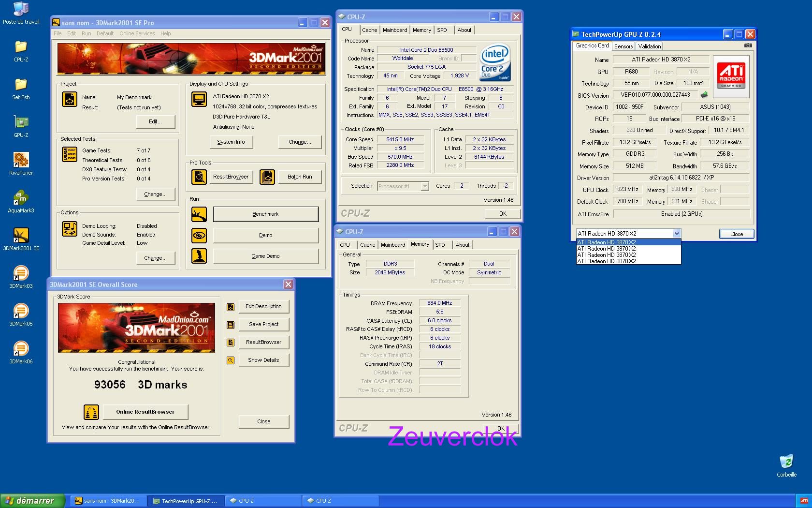Screen dimensions: 812x508
Task: Switch to SPD tab in upper CPU-Z
Action: (x=442, y=30)
